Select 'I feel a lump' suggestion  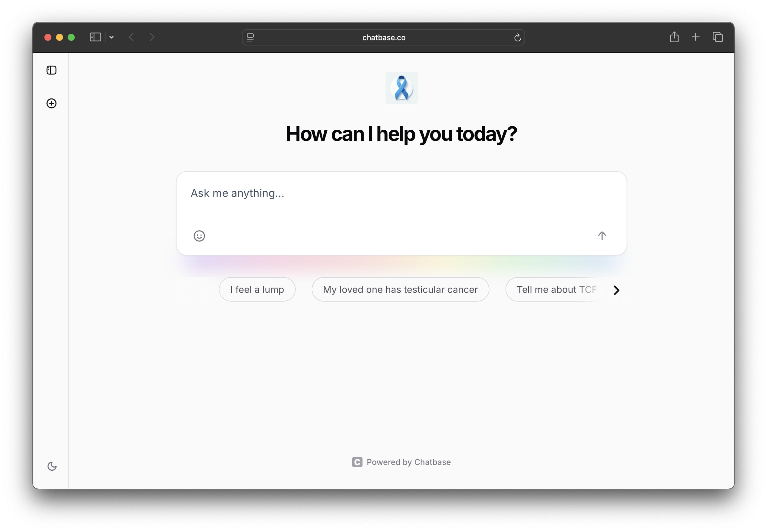257,289
